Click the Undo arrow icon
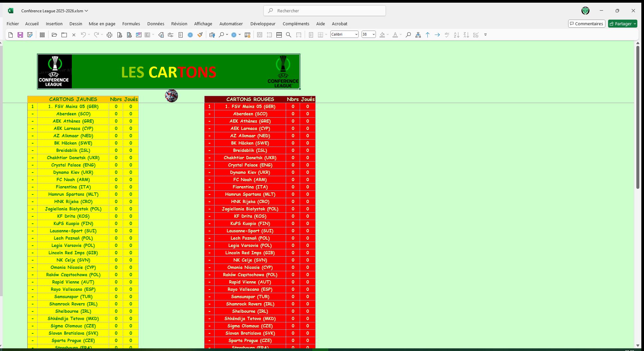 pos(83,35)
